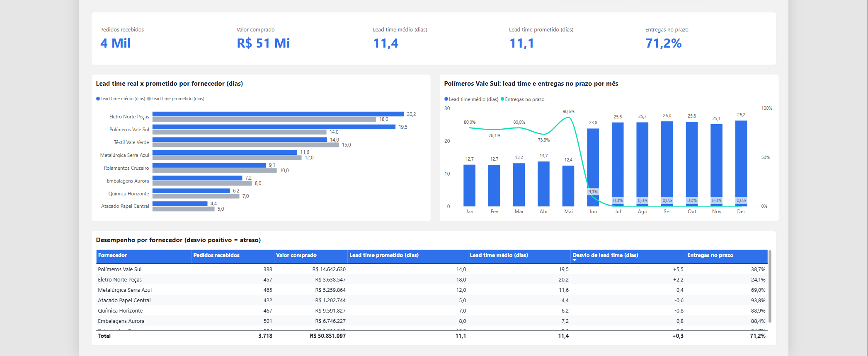Click the 24,1% cell in the table
The height and width of the screenshot is (356, 868).
point(758,280)
